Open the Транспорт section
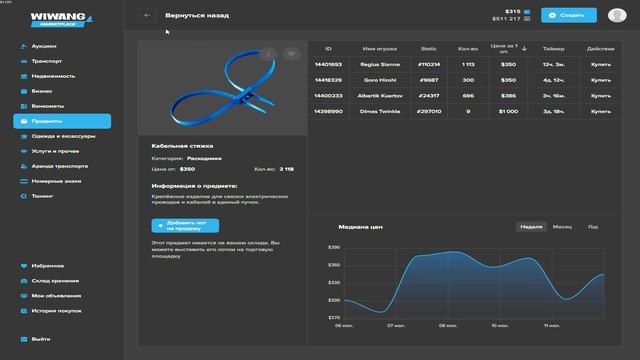The height and width of the screenshot is (360, 640). [x=47, y=61]
